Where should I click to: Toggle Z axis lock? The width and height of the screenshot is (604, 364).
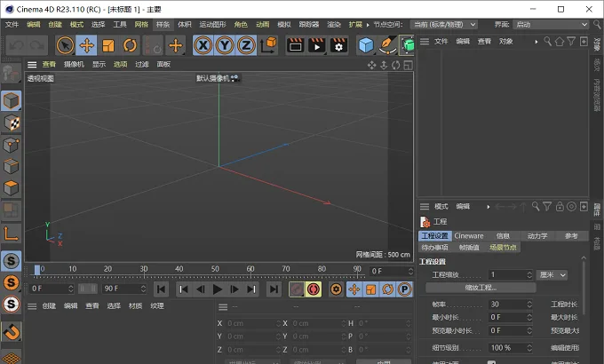pos(246,45)
